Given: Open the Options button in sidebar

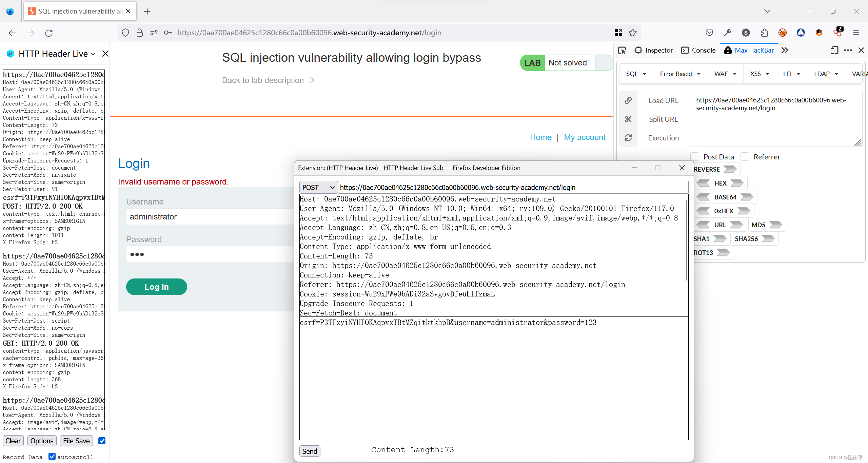Looking at the screenshot, I should coord(42,441).
